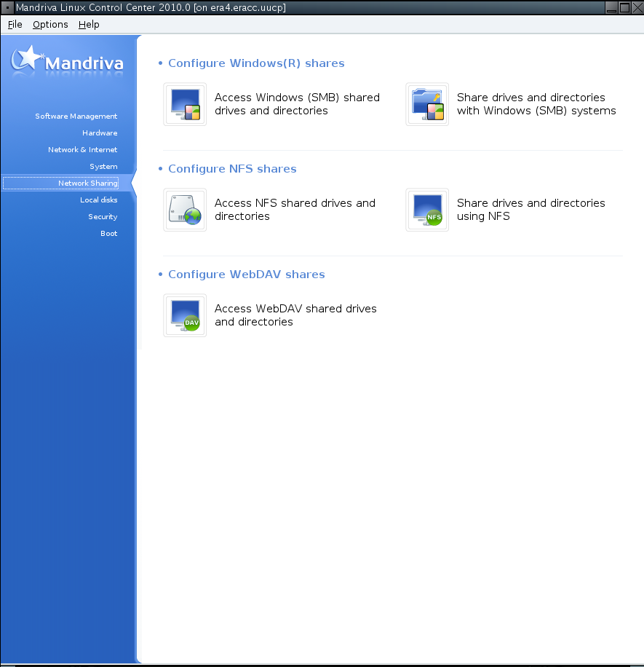Click 'Share drives and directories using NFS' label
Screen dimensions: 644x667
click(x=531, y=210)
